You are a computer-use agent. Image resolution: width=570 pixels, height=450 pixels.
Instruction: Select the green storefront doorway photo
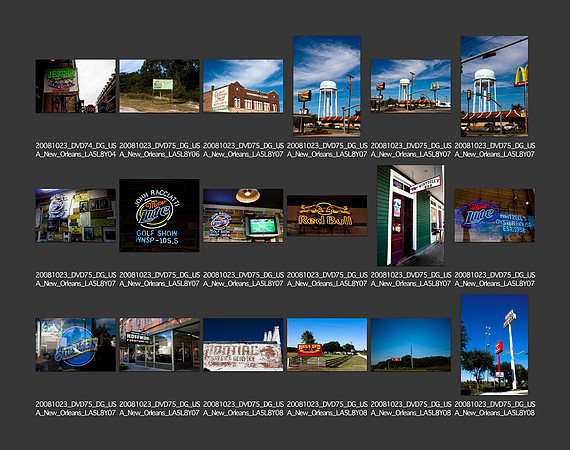(x=411, y=216)
